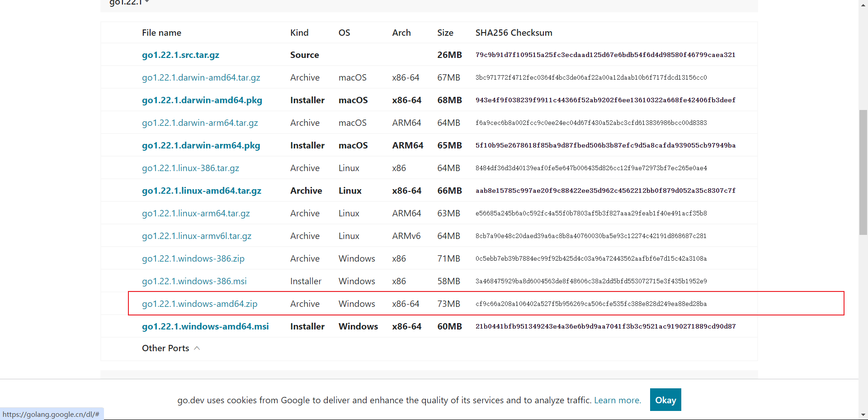Collapse the Other Ports chevron
The height and width of the screenshot is (420, 868).
(197, 348)
